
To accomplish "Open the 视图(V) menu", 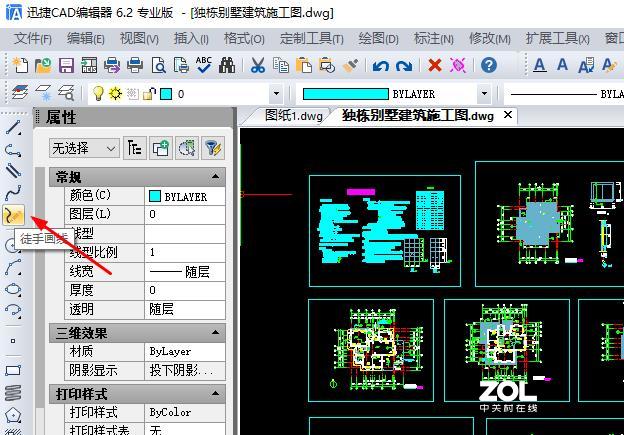I will 139,39.
